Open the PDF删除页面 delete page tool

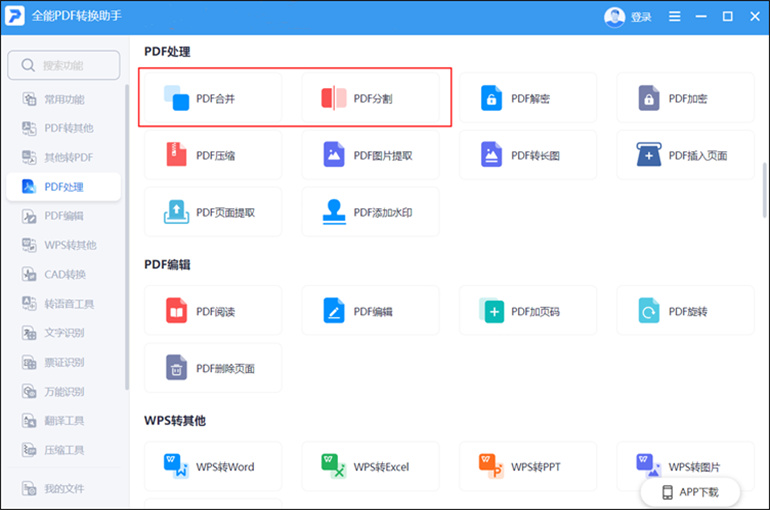pos(213,368)
